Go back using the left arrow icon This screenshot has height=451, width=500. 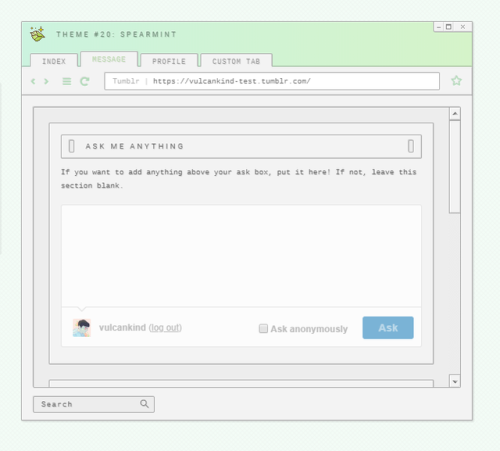(x=33, y=81)
